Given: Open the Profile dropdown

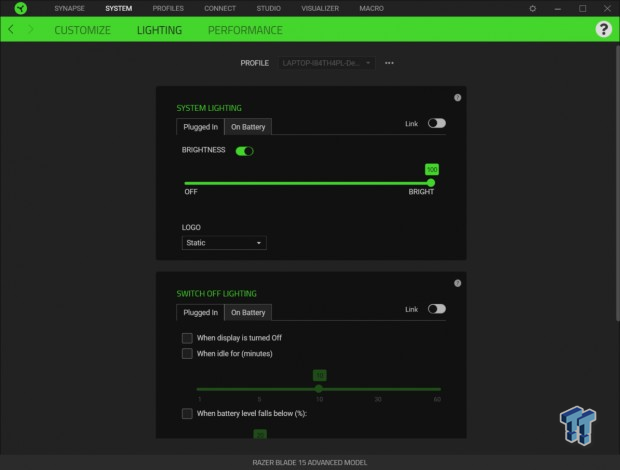Looking at the screenshot, I should click(x=326, y=63).
